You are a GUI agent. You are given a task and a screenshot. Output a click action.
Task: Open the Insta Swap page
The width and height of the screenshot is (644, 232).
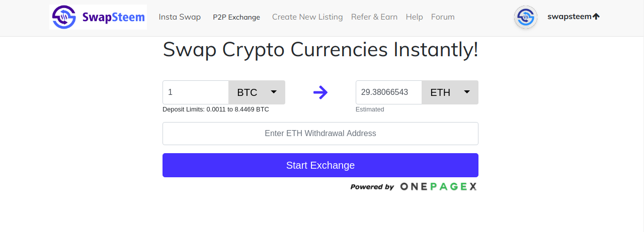[180, 17]
